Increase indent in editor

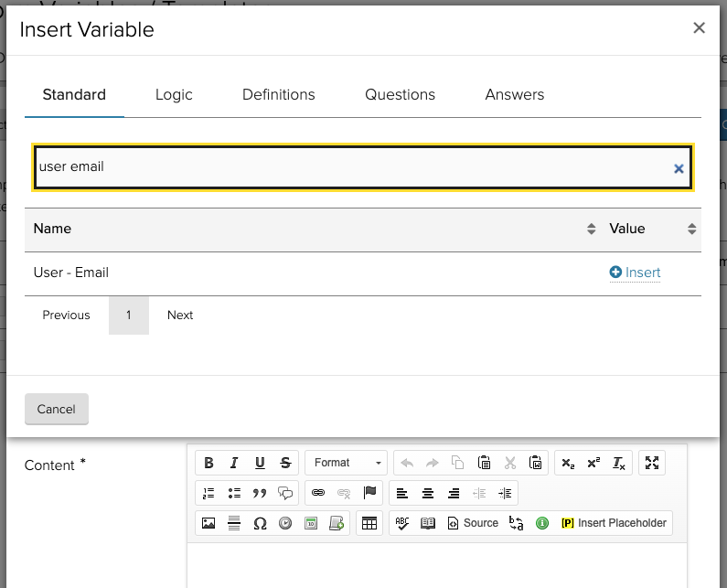coord(505,493)
